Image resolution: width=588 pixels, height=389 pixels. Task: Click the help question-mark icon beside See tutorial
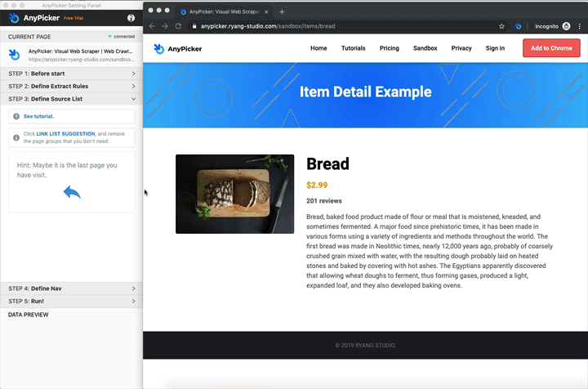[x=16, y=116]
